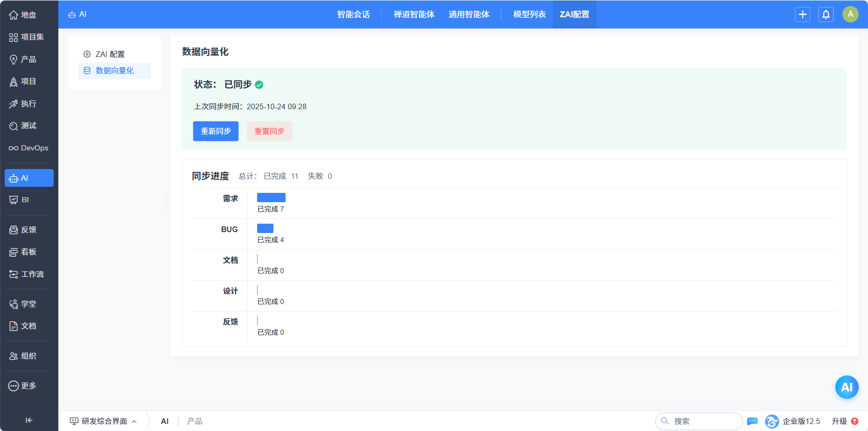Image resolution: width=868 pixels, height=431 pixels.
Task: Open the chat message icon in footer
Action: [752, 421]
